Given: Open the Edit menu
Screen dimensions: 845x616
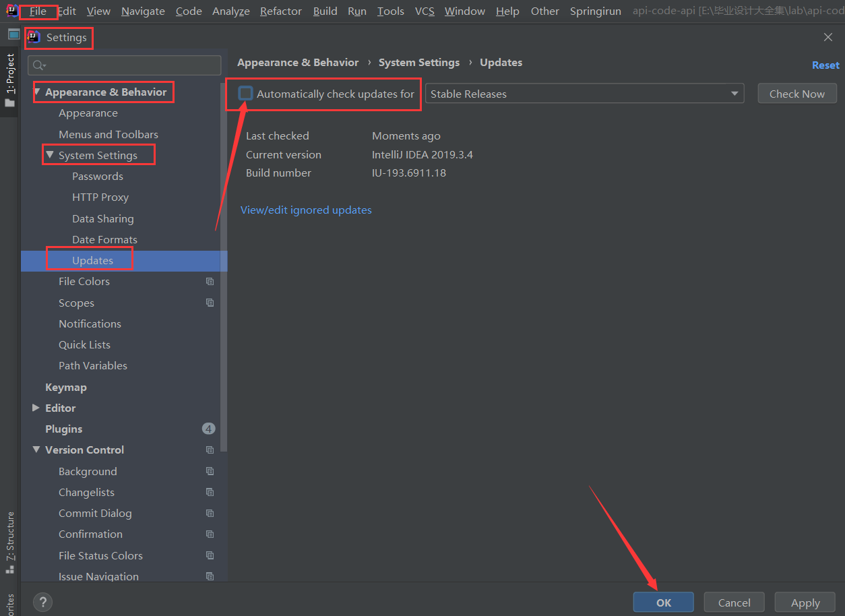Looking at the screenshot, I should pyautogui.click(x=67, y=11).
